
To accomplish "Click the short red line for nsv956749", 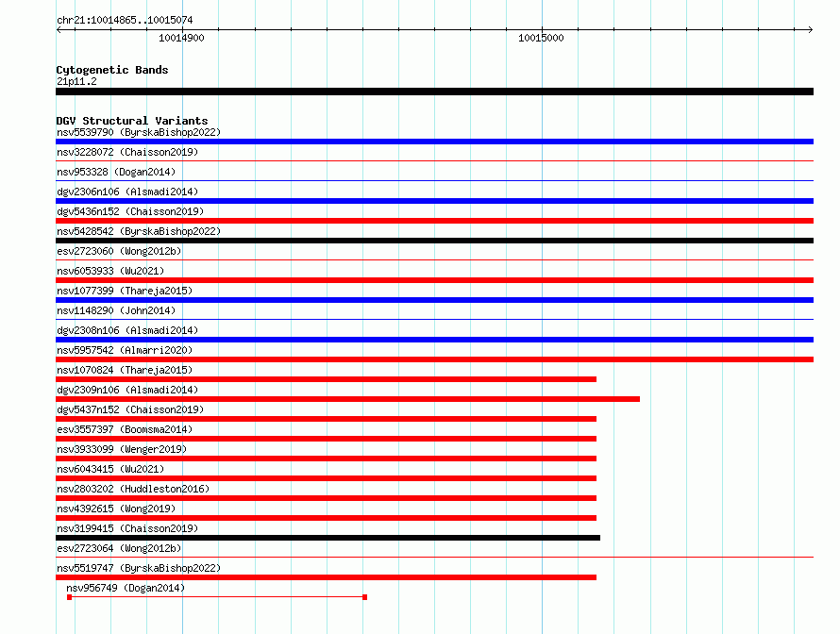I will tap(217, 597).
